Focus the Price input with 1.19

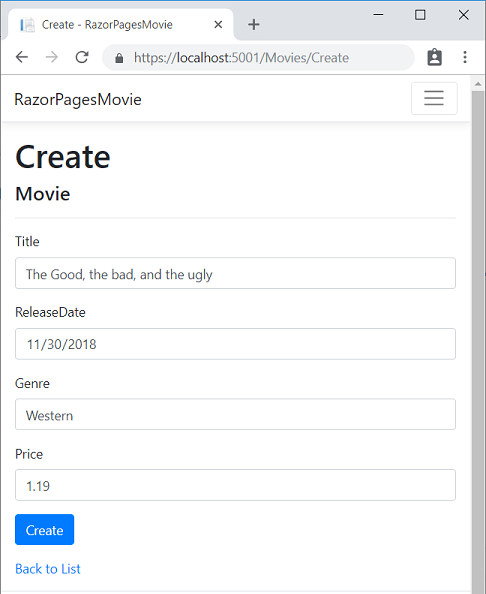(235, 485)
